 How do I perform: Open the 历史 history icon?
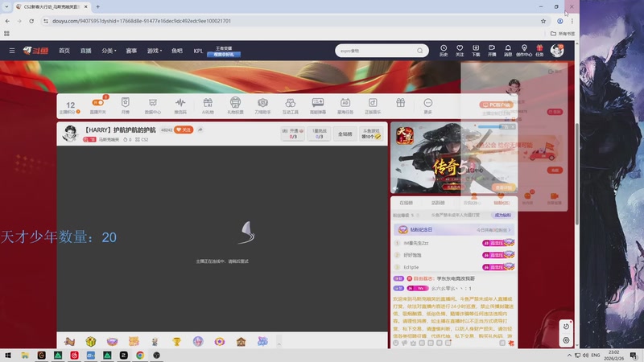click(x=444, y=51)
